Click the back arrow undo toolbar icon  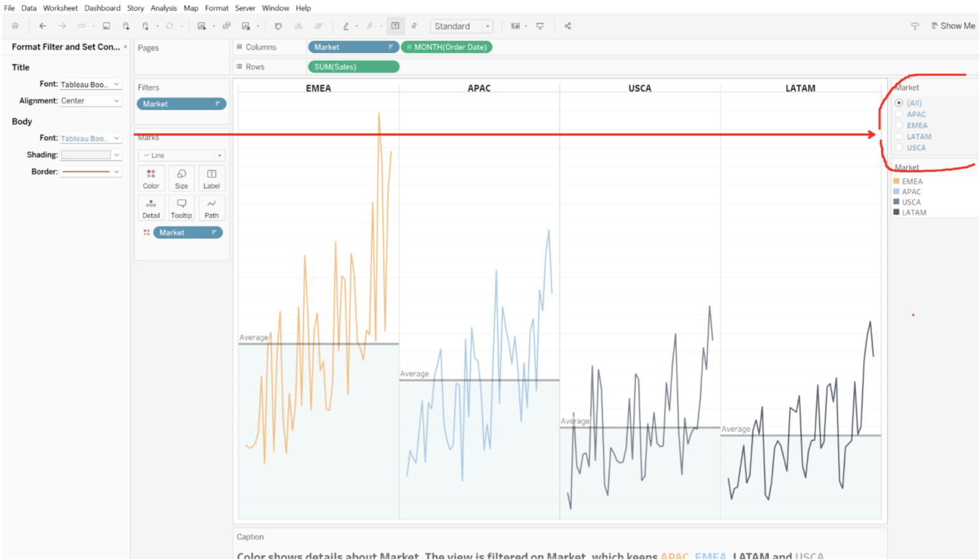click(43, 26)
